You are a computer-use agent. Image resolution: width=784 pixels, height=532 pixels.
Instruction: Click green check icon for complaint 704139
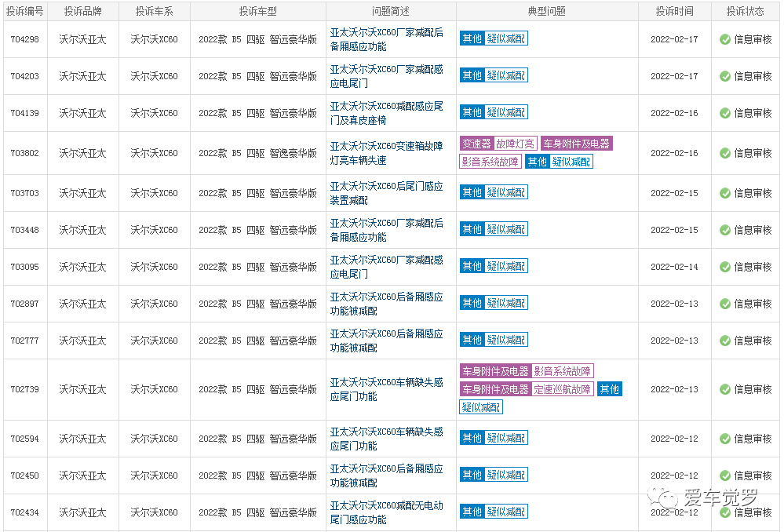pyautogui.click(x=725, y=114)
